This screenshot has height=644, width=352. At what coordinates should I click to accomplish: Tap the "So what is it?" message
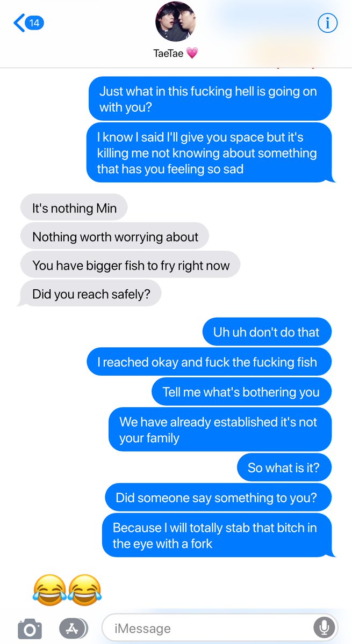[x=284, y=467]
